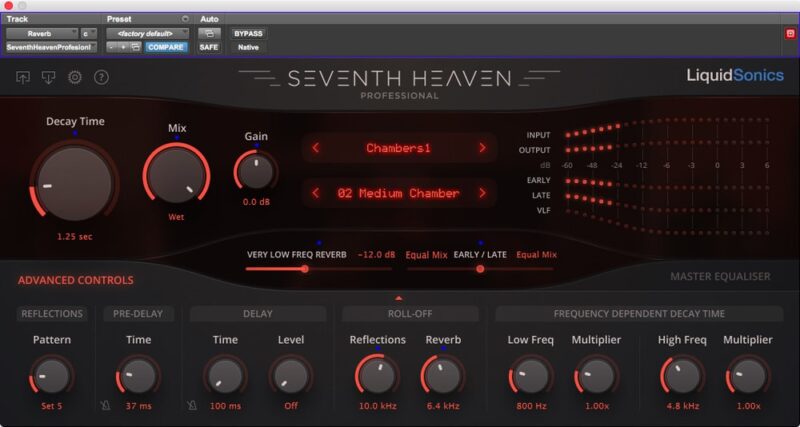Go to preset after 02 Medium Chamber
The height and width of the screenshot is (427, 800).
tap(482, 193)
